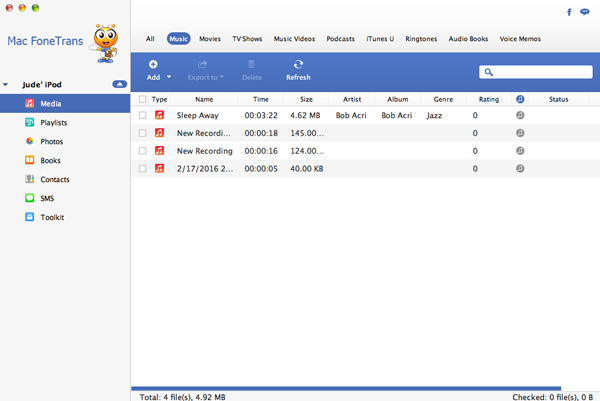Click the Album column header
The height and width of the screenshot is (401, 600).
(398, 99)
